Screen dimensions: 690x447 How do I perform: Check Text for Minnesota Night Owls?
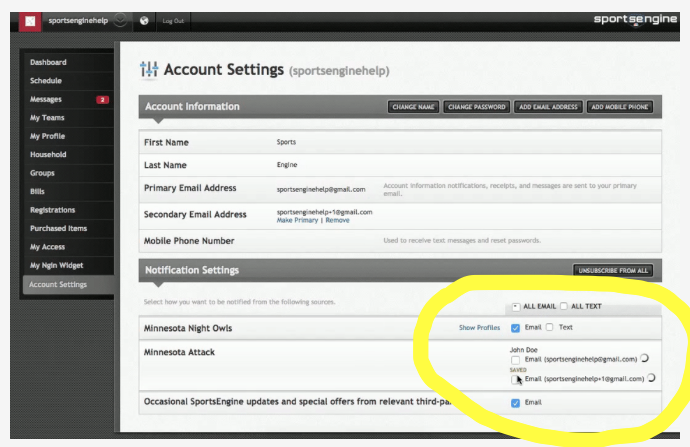[550, 327]
